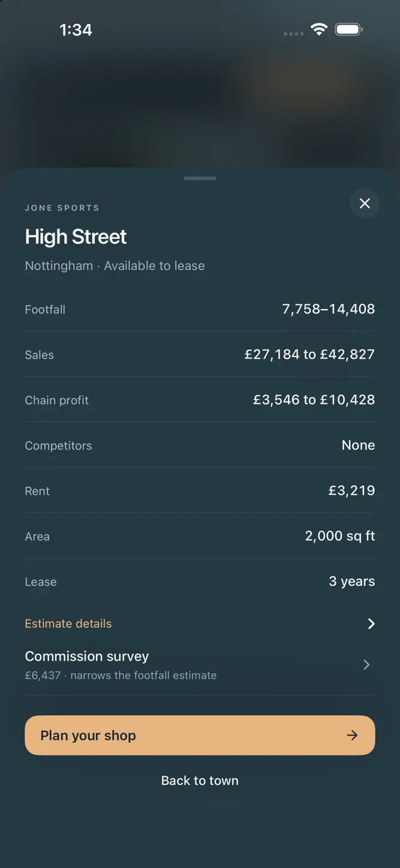Tap the Commission survey chevron arrow

pos(366,665)
